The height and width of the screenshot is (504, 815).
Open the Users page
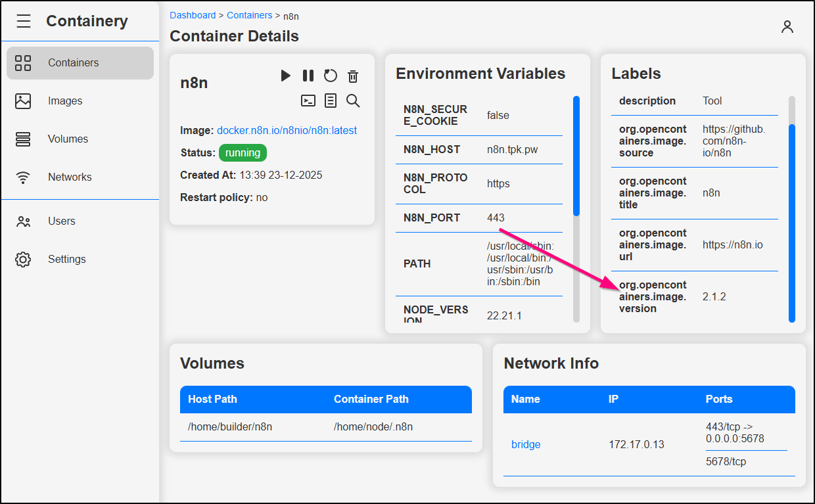pos(62,221)
